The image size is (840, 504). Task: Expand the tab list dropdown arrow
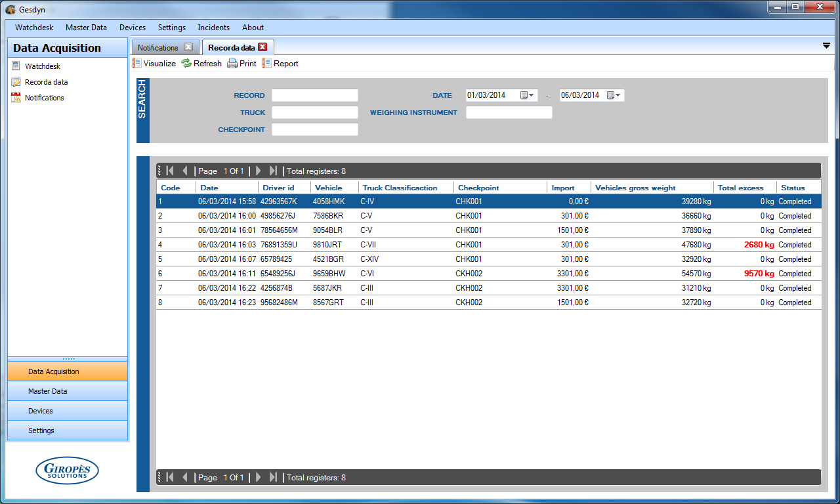point(826,45)
